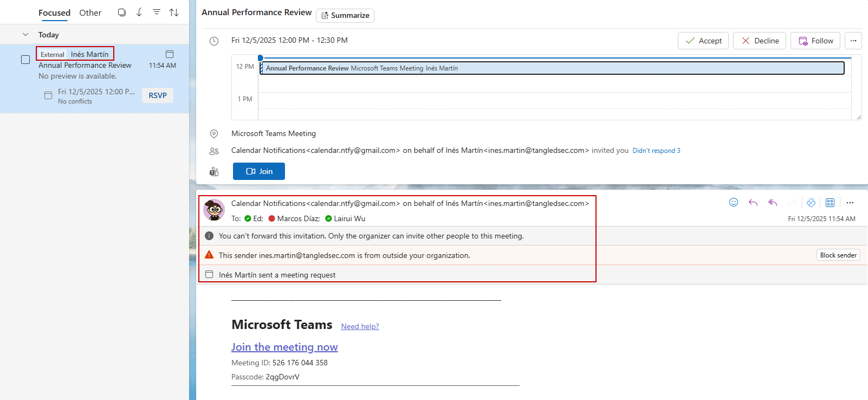Click the Join the meeting now link
Screen dimensions: 868x400
coord(284,347)
